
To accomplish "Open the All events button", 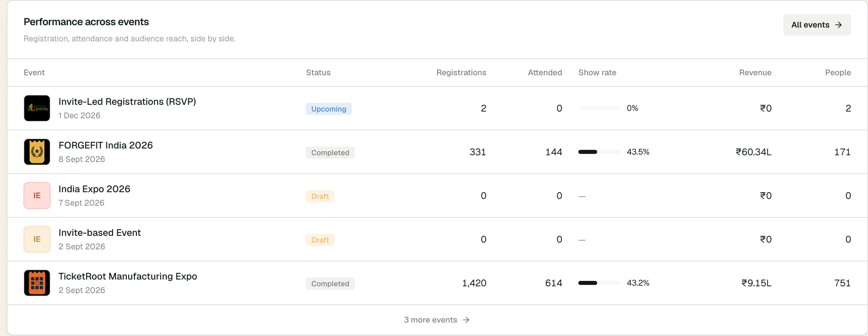I will pos(817,25).
